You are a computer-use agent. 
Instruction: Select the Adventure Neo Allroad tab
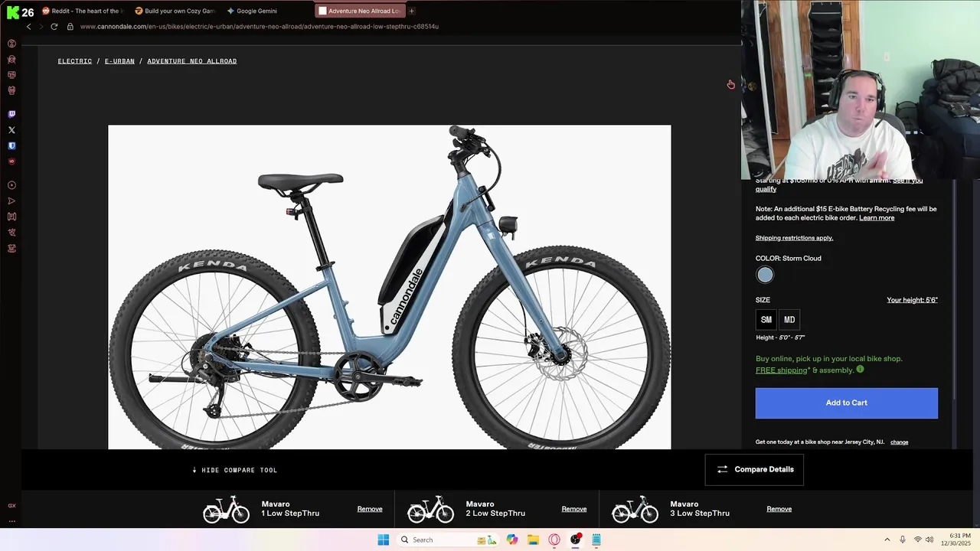pyautogui.click(x=358, y=11)
